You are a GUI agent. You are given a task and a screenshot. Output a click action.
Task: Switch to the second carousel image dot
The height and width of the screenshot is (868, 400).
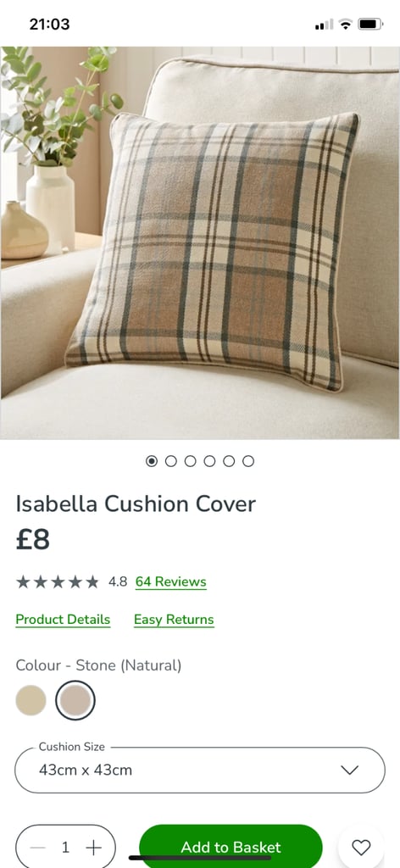pos(171,461)
